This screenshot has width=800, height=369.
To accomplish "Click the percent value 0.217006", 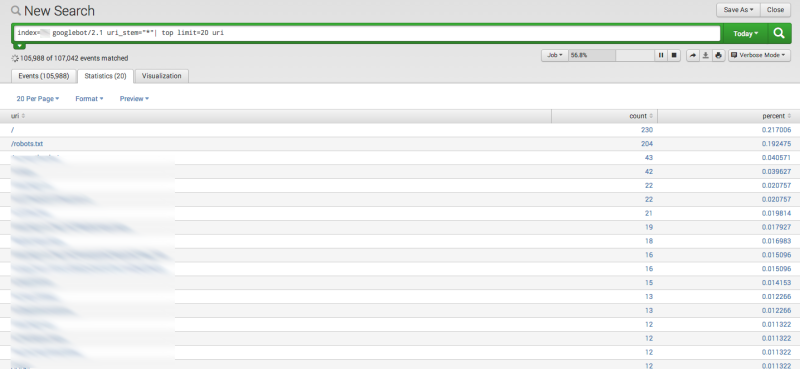I will pyautogui.click(x=777, y=130).
